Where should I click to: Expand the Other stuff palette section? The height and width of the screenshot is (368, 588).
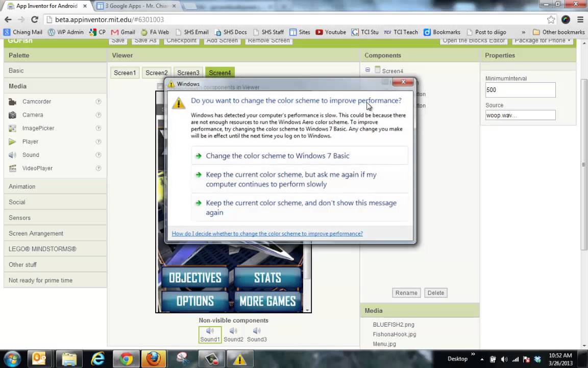point(55,265)
